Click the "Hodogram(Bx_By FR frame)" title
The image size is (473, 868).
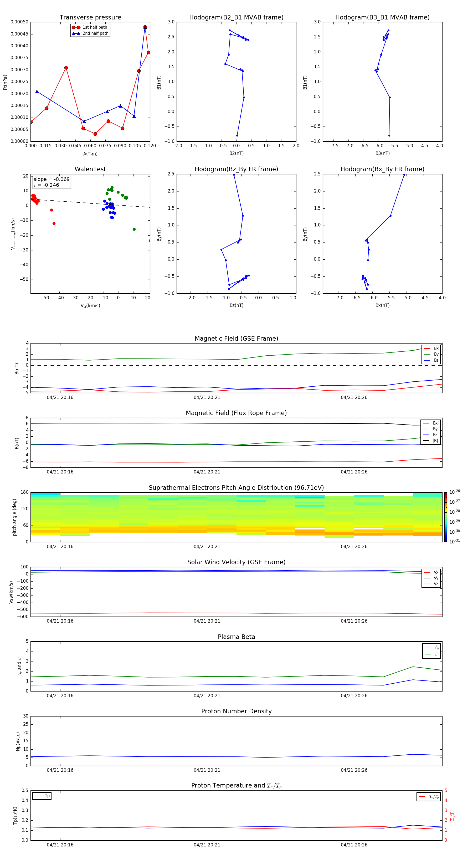(382, 169)
